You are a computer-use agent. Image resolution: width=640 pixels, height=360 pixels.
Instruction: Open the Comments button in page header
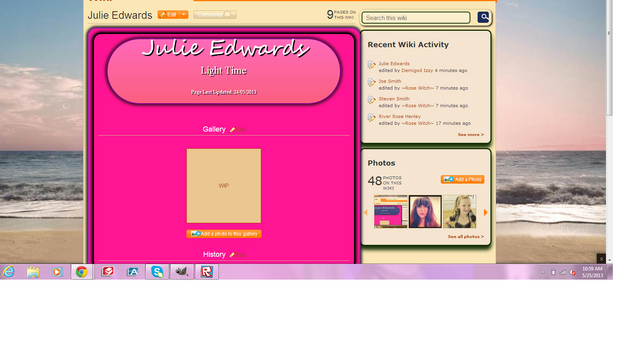pyautogui.click(x=215, y=15)
